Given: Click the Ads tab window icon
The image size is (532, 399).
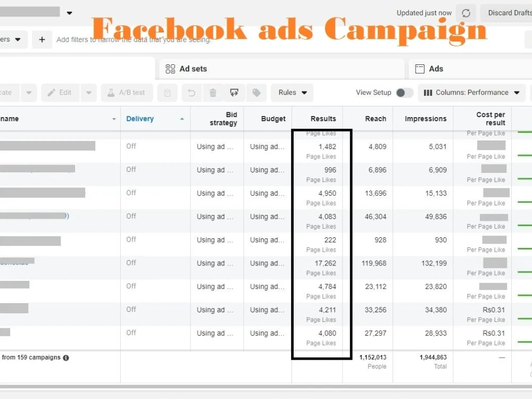Looking at the screenshot, I should tap(420, 69).
